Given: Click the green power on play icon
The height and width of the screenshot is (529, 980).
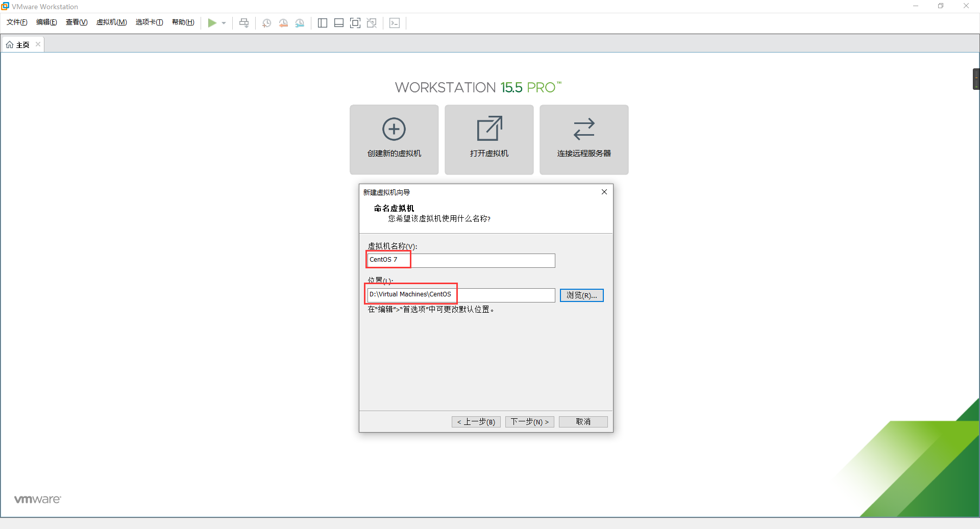Looking at the screenshot, I should click(212, 23).
